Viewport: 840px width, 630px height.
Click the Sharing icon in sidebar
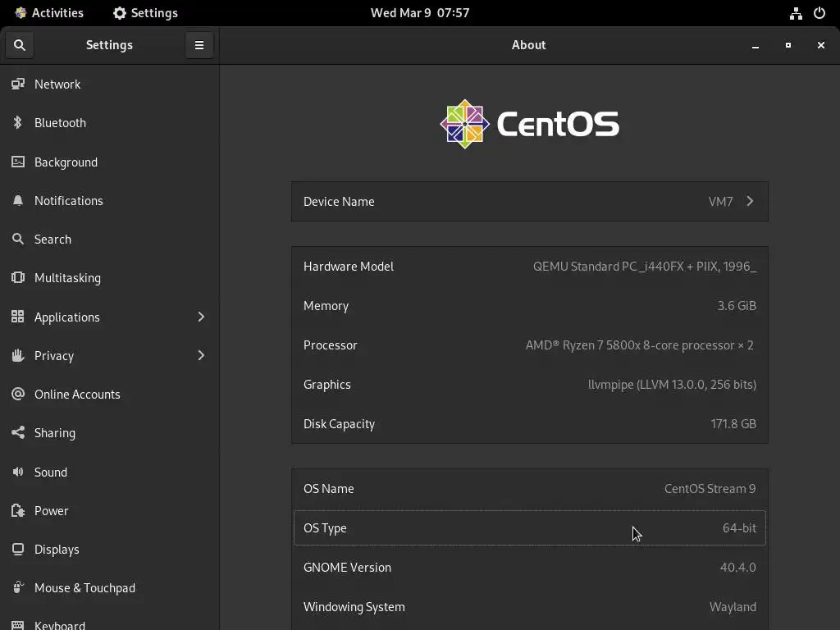(18, 432)
